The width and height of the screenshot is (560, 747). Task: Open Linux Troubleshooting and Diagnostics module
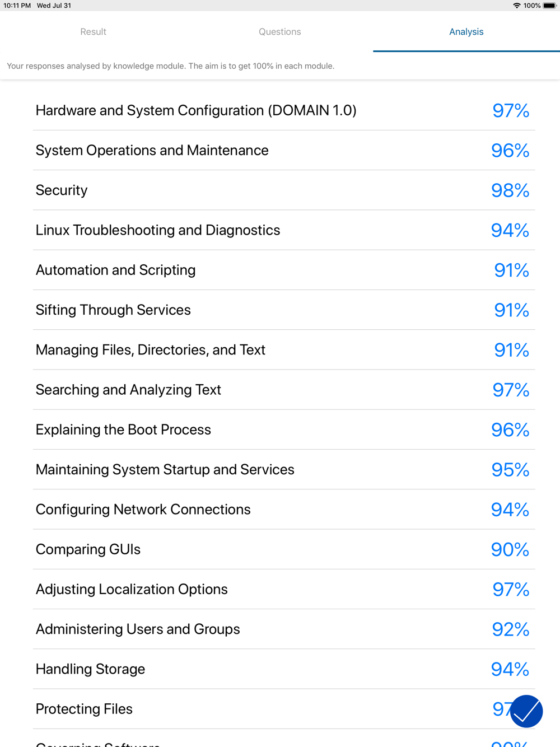tap(284, 230)
